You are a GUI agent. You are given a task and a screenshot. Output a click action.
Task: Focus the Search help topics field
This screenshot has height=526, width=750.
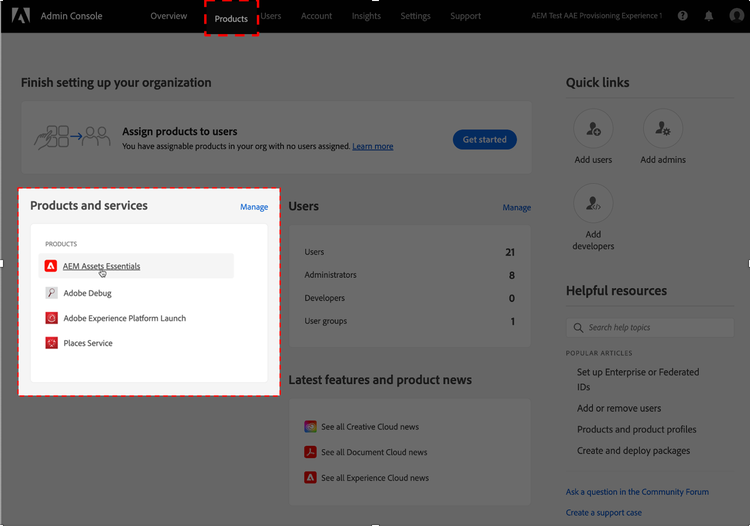pyautogui.click(x=650, y=328)
